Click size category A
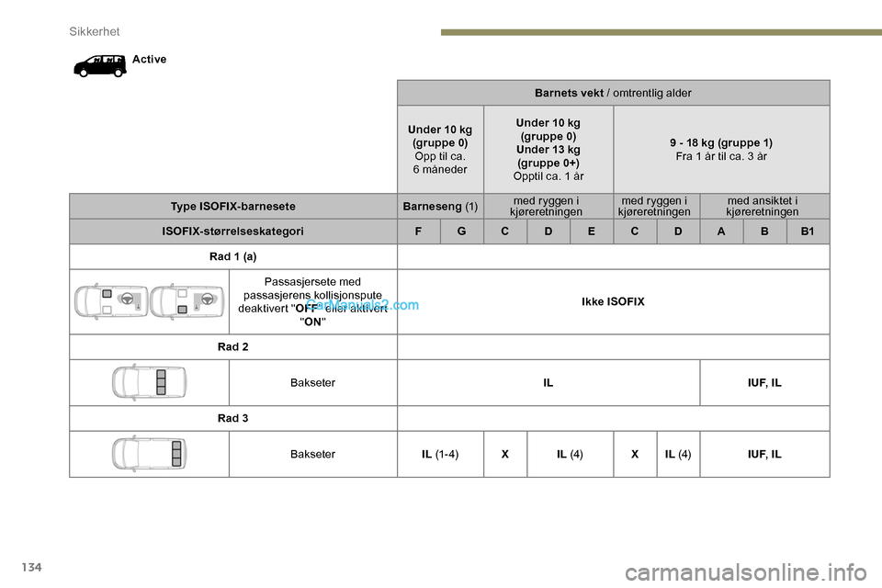This screenshot has width=882, height=588. (x=721, y=232)
